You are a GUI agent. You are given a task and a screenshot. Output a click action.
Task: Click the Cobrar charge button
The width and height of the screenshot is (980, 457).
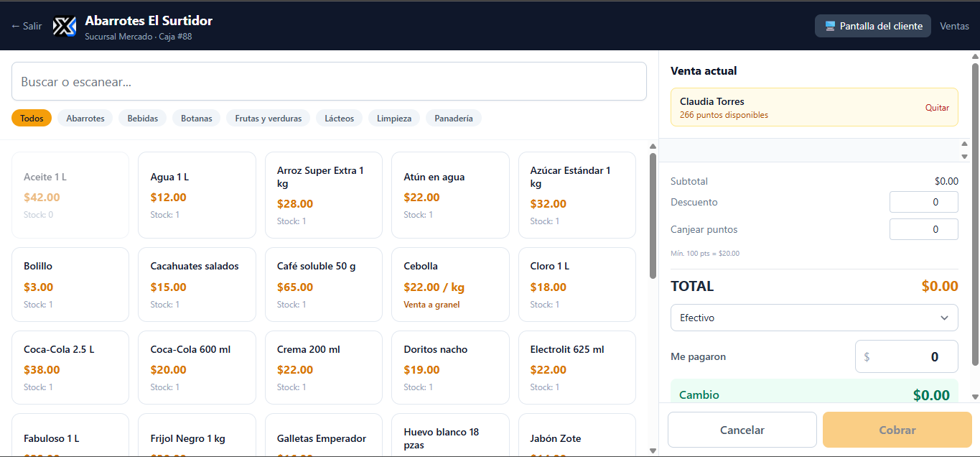pos(897,430)
